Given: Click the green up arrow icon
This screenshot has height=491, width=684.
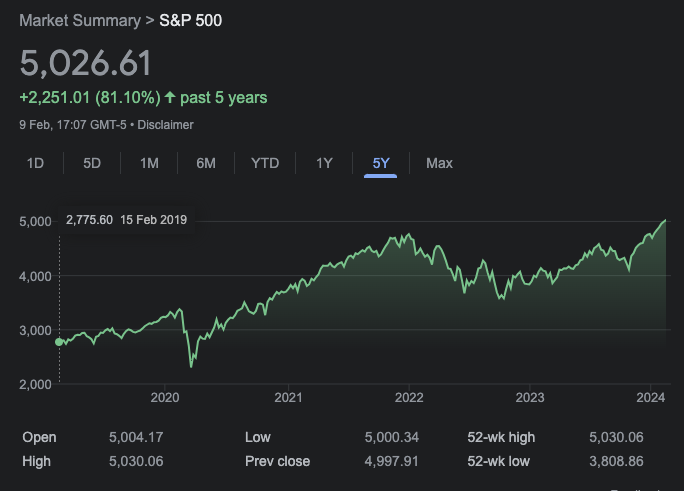Looking at the screenshot, I should pyautogui.click(x=170, y=97).
